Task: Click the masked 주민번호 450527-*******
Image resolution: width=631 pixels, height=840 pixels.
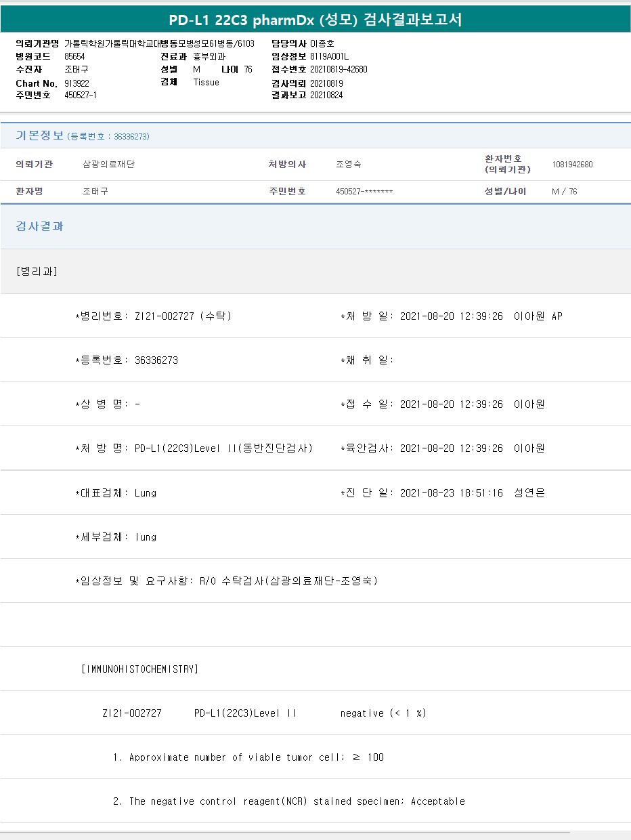Action: (364, 192)
